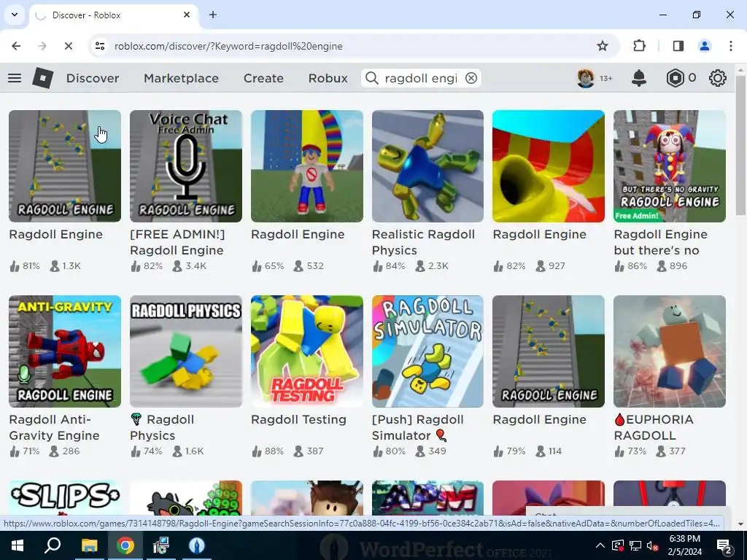This screenshot has height=560, width=747.
Task: Bookmark this page with the star
Action: point(602,46)
